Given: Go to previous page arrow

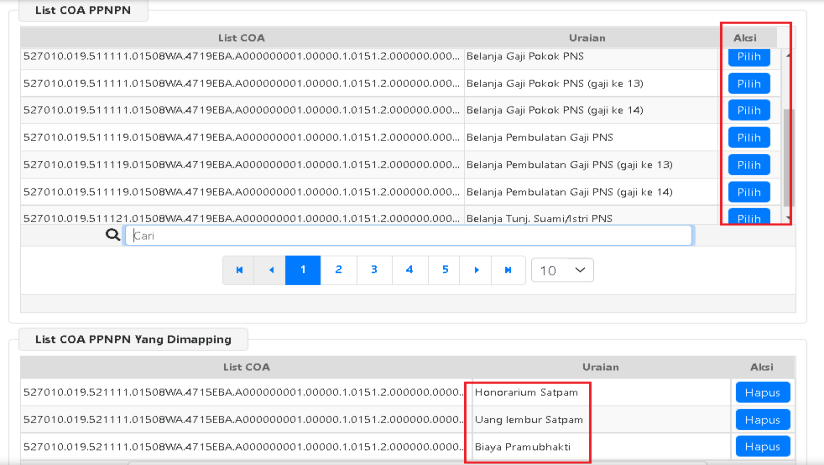Looking at the screenshot, I should click(x=270, y=270).
